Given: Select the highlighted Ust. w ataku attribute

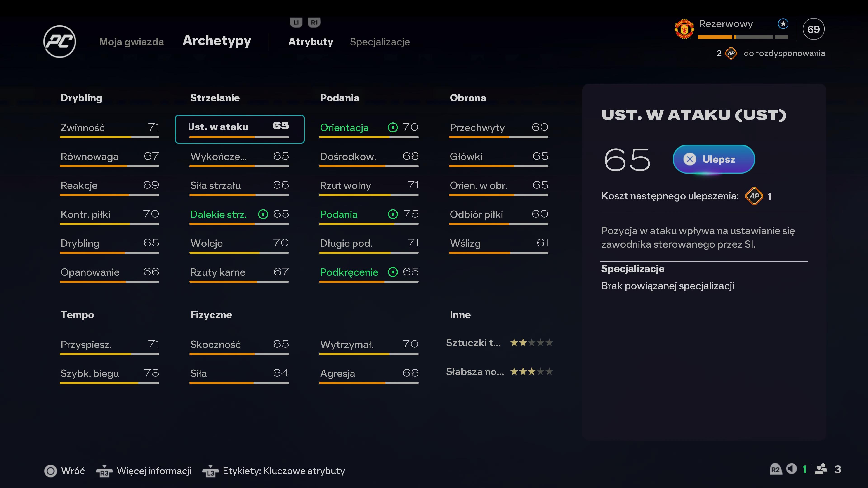Looking at the screenshot, I should (240, 129).
